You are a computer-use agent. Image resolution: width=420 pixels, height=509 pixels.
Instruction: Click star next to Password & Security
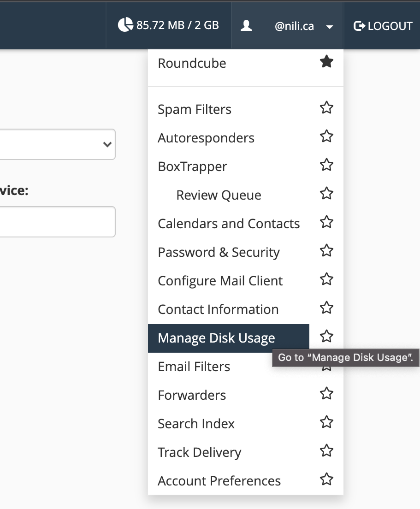(x=326, y=250)
